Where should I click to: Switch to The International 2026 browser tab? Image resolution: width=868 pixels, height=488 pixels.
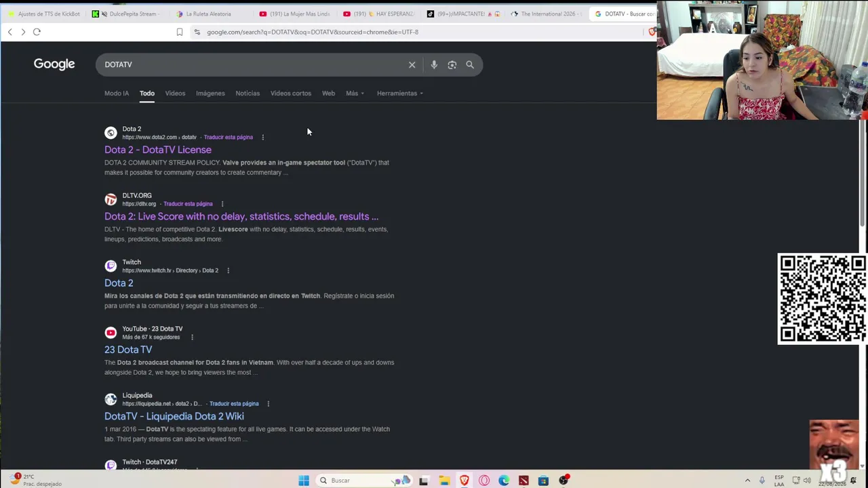click(547, 14)
